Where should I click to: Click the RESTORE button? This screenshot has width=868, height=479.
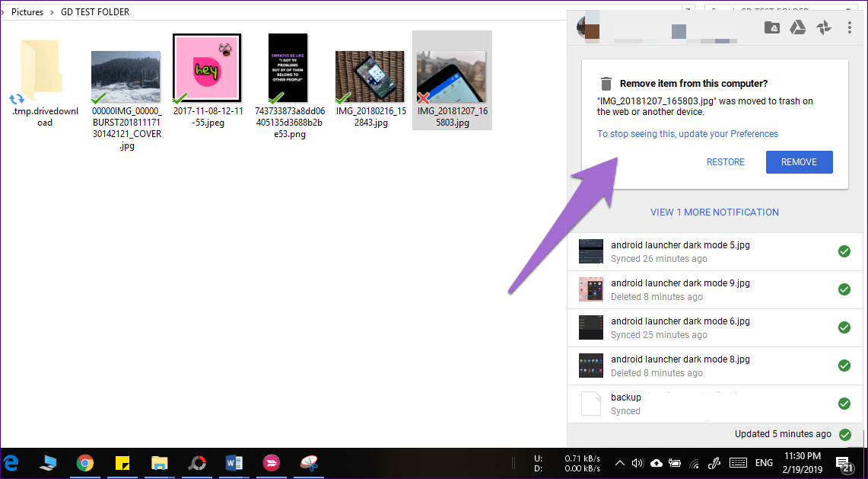(725, 162)
